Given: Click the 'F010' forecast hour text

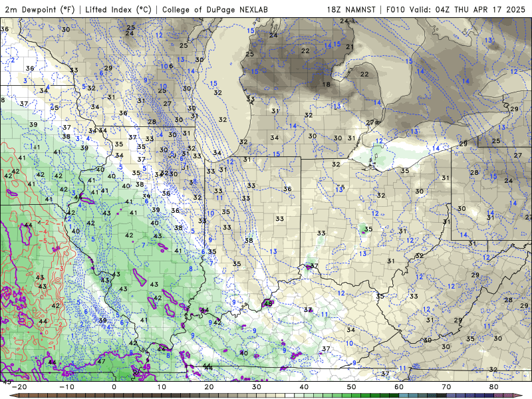Looking at the screenshot, I should (x=396, y=9).
